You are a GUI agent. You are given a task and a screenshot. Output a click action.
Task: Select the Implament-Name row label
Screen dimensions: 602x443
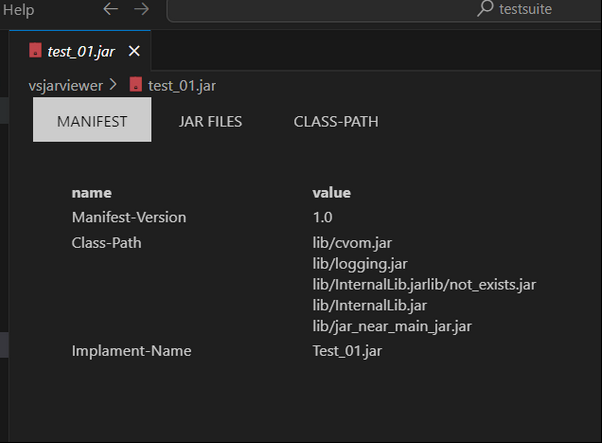(131, 350)
